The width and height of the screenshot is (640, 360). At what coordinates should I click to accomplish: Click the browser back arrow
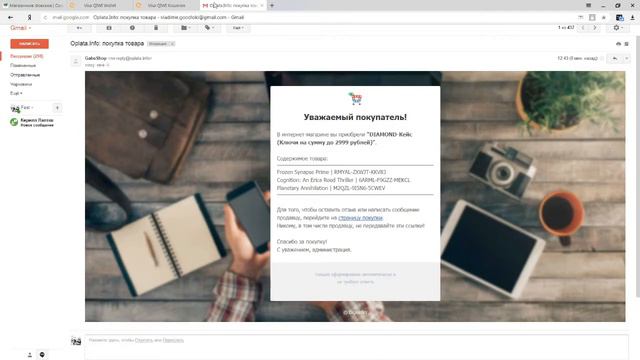(x=11, y=18)
